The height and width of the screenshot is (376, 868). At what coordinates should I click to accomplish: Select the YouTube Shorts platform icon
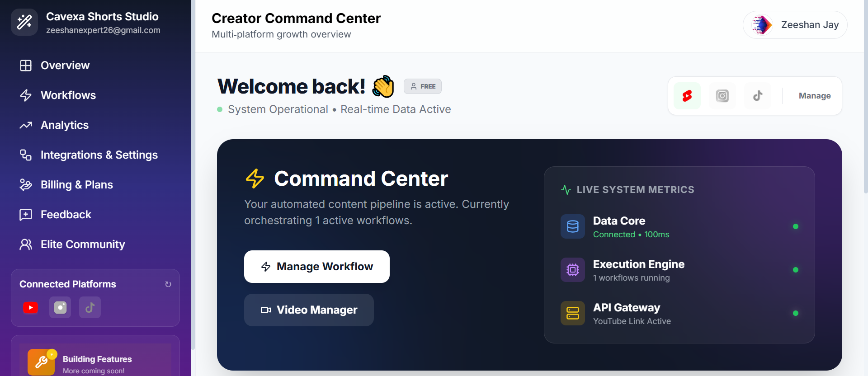(x=687, y=96)
